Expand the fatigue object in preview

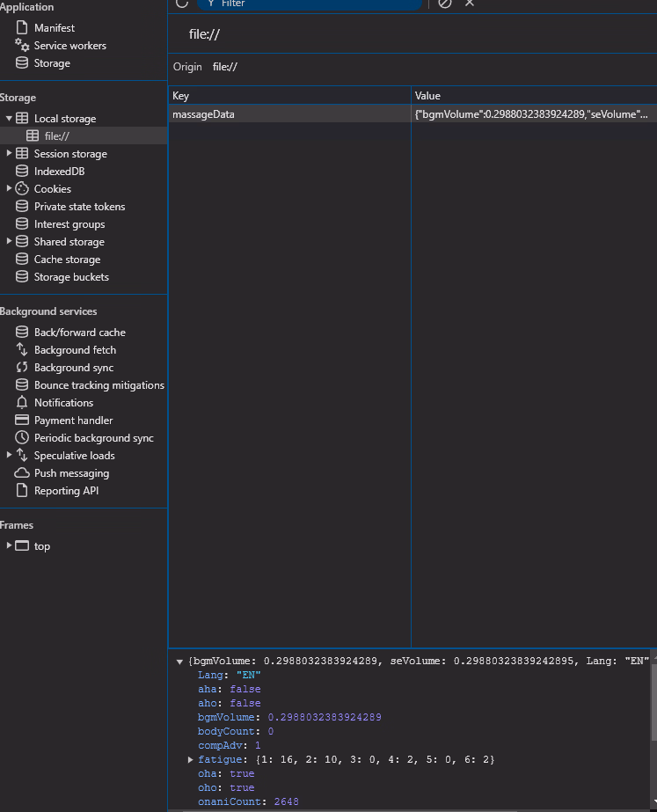point(191,760)
